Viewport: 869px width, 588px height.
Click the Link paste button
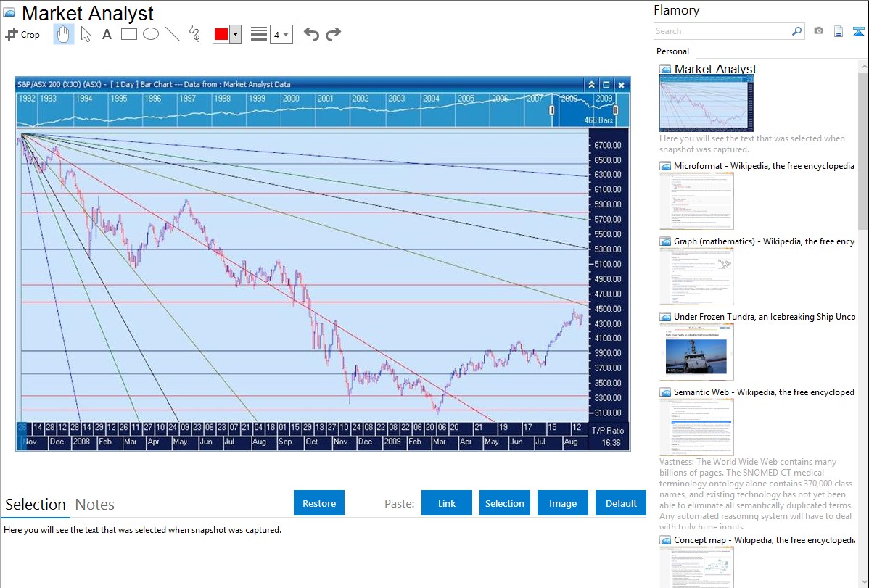(447, 503)
